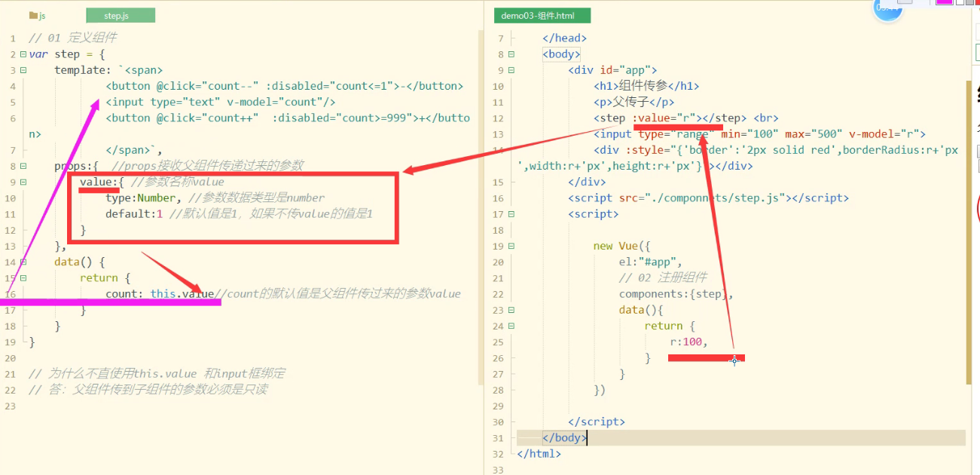Collapse the <script> block at line 17

tap(511, 214)
